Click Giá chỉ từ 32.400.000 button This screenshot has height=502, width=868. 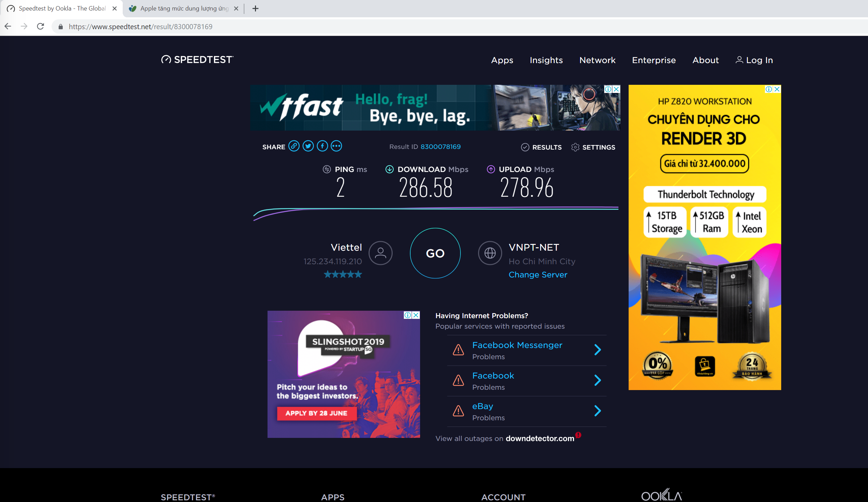pyautogui.click(x=704, y=163)
